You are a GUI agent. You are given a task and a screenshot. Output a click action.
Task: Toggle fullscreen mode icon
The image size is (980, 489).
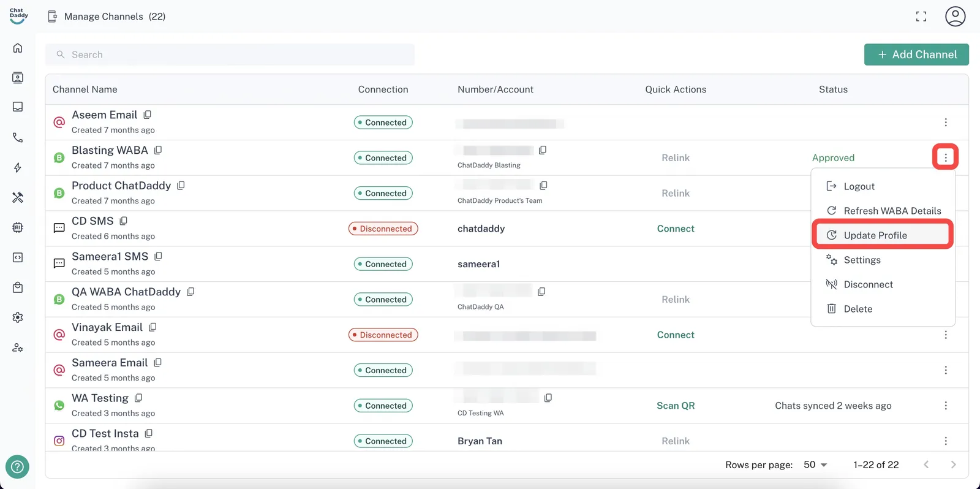point(921,17)
